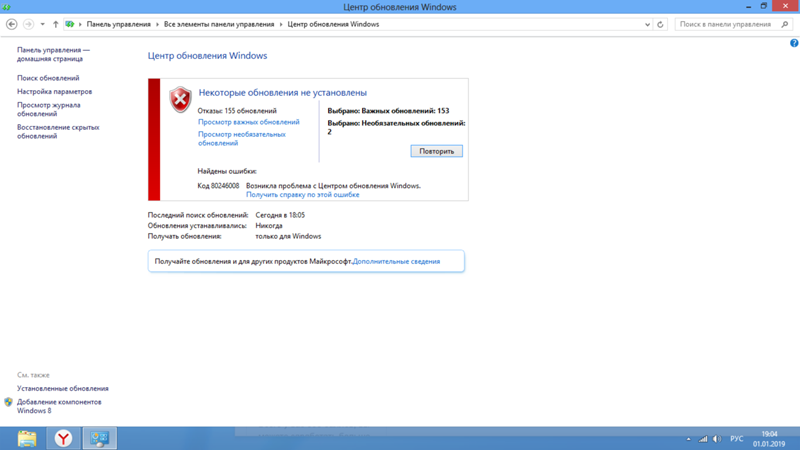Viewport: 800px width, 450px height.
Task: Go up one level with up arrow
Action: tap(55, 24)
